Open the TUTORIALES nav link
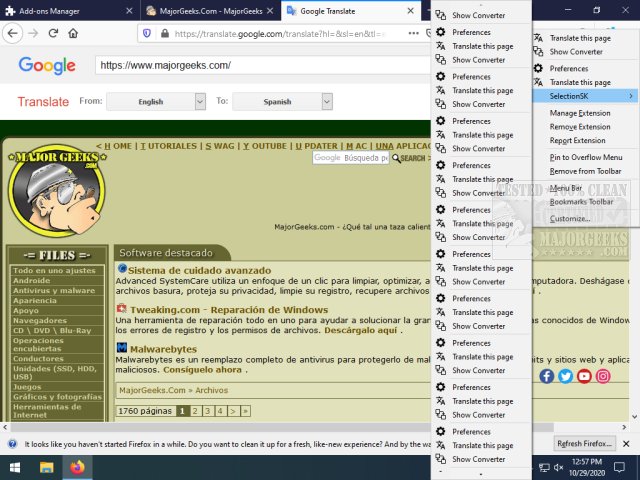 coord(169,146)
